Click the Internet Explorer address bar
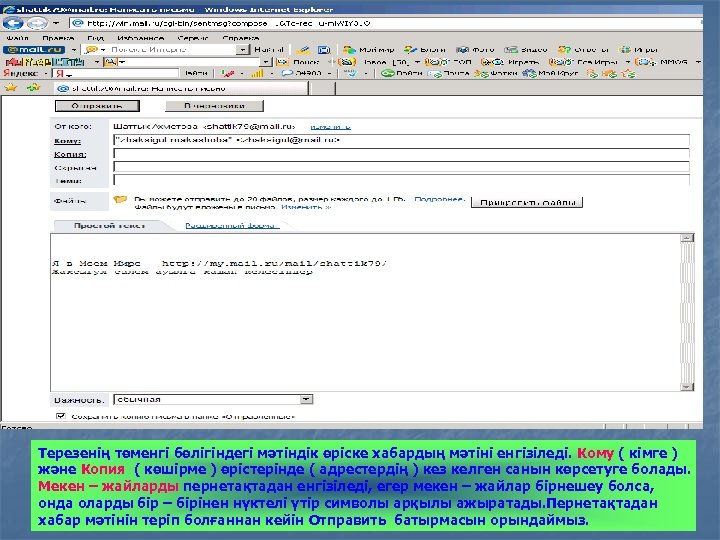Image resolution: width=720 pixels, height=540 pixels. tap(386, 23)
